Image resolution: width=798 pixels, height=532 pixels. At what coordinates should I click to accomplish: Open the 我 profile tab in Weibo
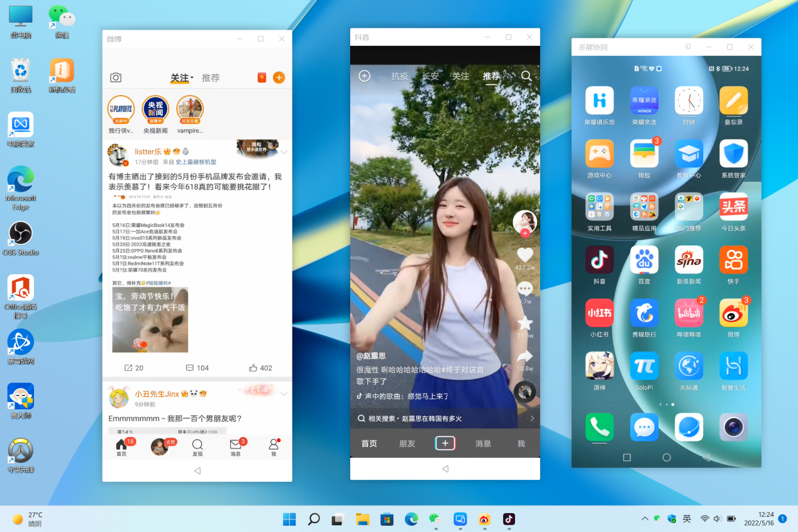point(274,447)
